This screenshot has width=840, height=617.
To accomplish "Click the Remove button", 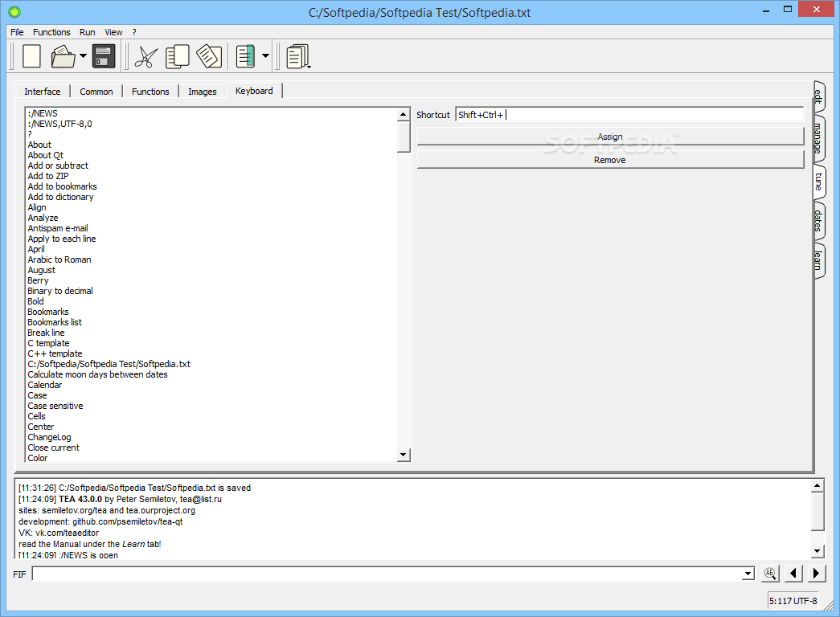I will coord(610,160).
